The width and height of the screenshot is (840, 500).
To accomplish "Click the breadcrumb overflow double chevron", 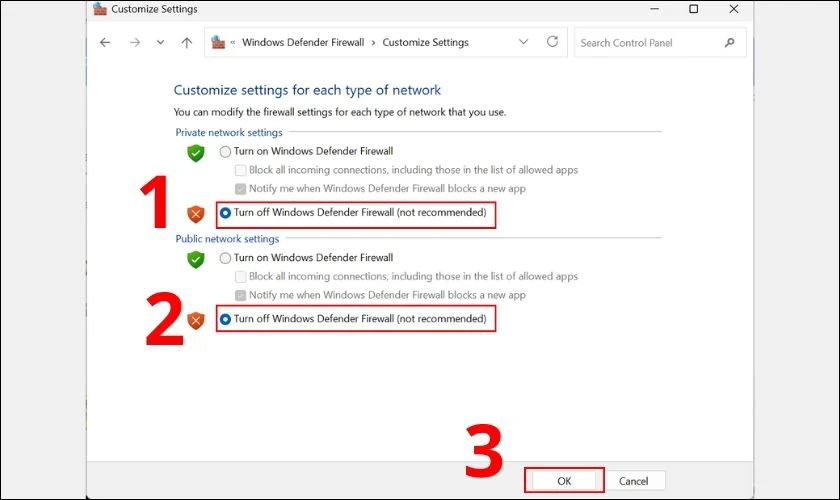I will tap(233, 42).
